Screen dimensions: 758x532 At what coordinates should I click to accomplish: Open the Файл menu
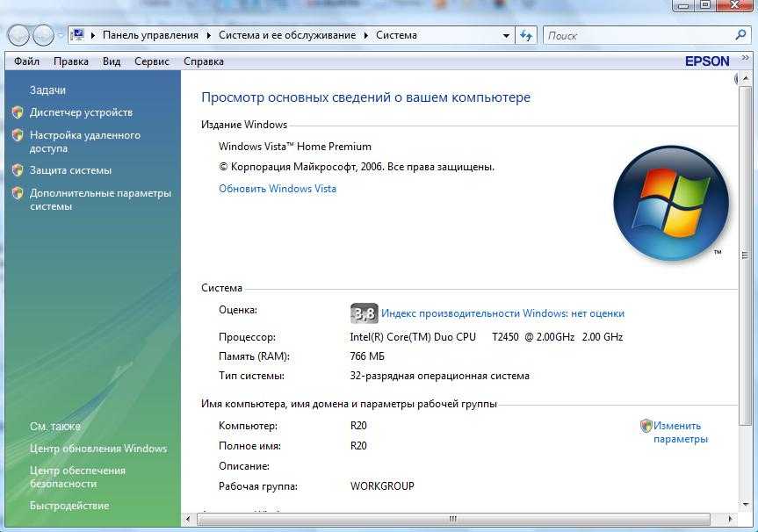(26, 61)
